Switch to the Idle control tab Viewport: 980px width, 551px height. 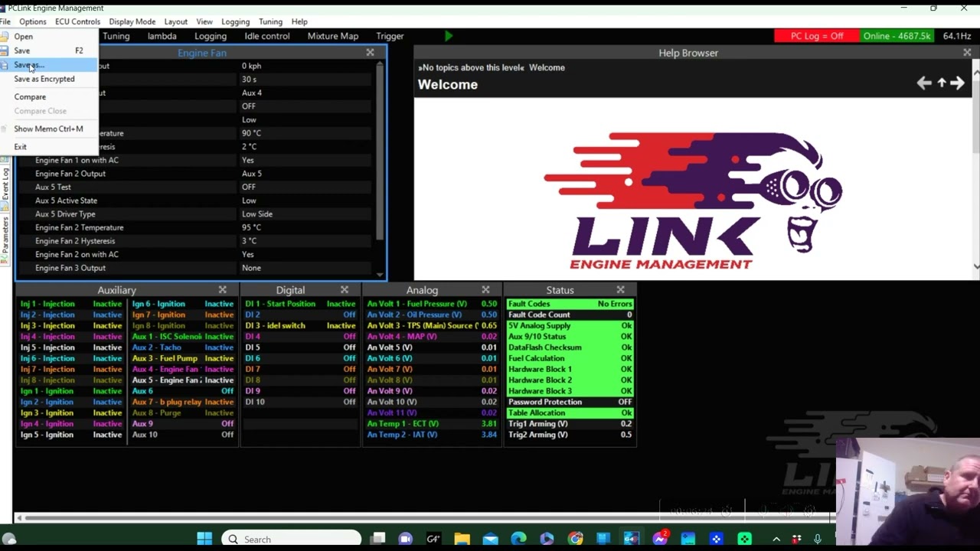click(x=267, y=36)
